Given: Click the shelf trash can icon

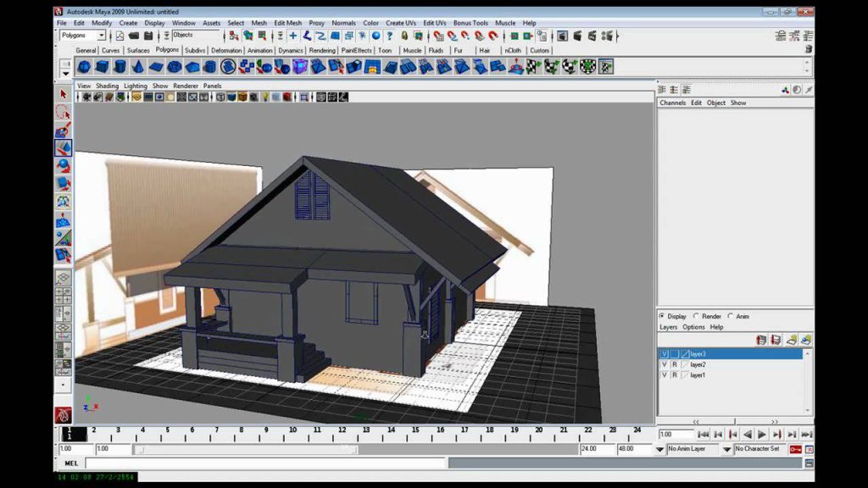Looking at the screenshot, I should 808,49.
